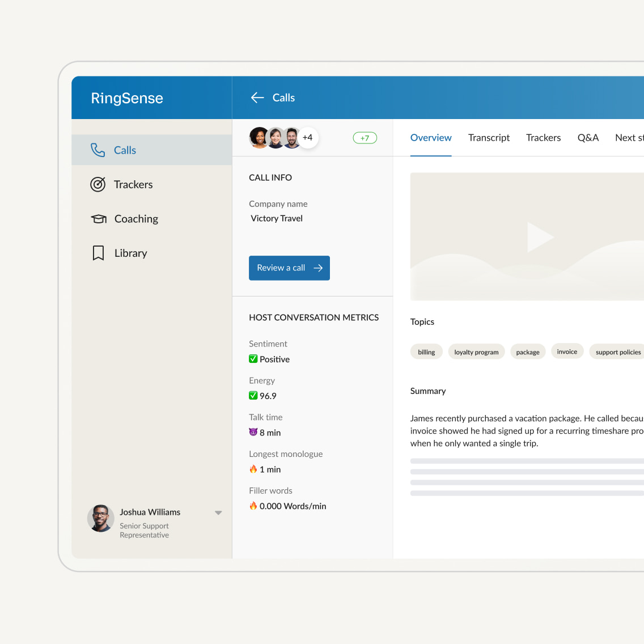The image size is (644, 644).
Task: Click the fire icon beside Longest monologue
Action: coord(253,469)
